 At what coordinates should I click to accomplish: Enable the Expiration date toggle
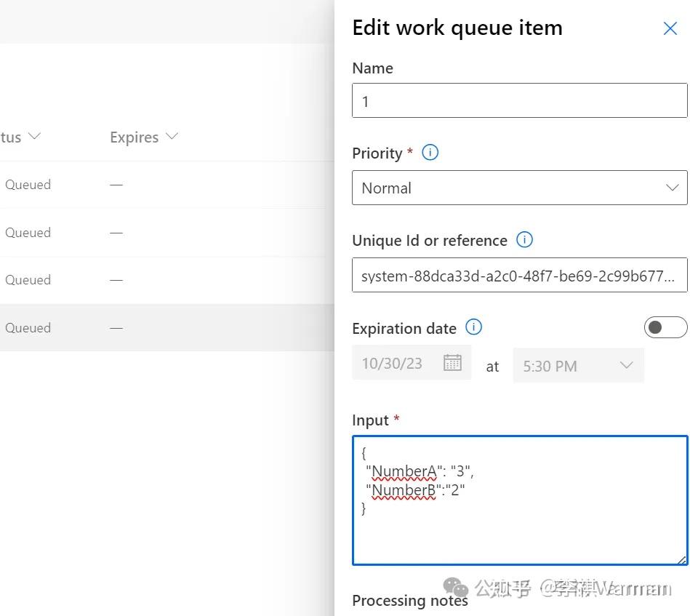pos(666,327)
